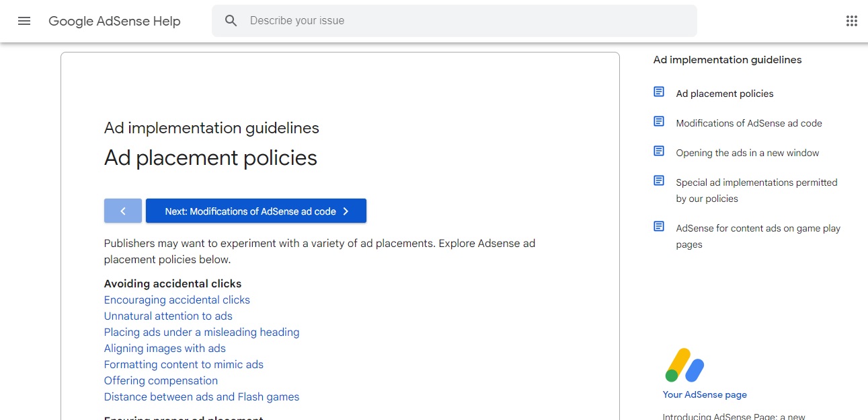Click the article icon beside Ad placement policies
This screenshot has width=868, height=420.
click(x=659, y=92)
